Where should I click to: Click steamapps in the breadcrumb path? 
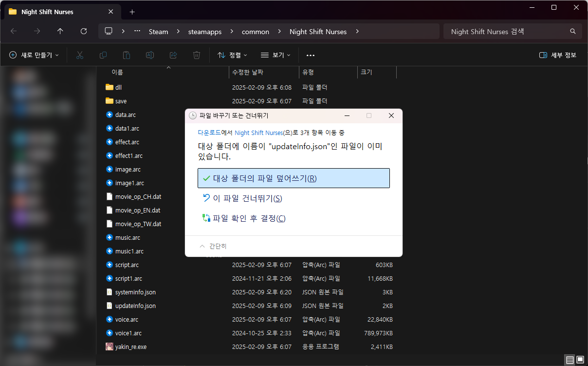pos(205,31)
